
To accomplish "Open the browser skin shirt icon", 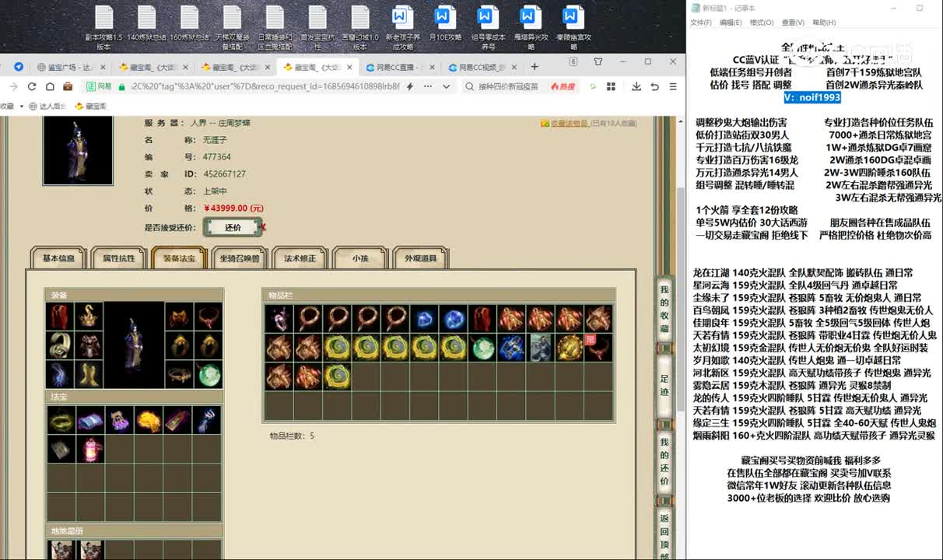I will (x=598, y=61).
